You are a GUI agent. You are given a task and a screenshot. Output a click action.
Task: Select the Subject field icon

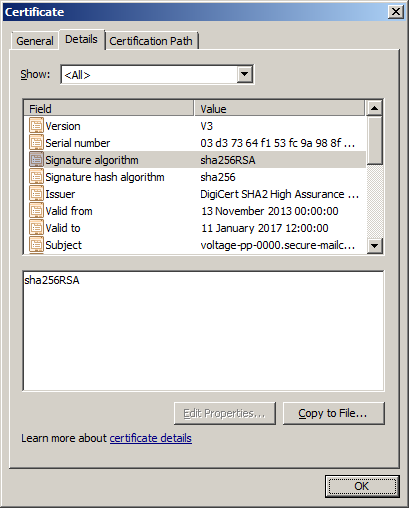click(36, 245)
